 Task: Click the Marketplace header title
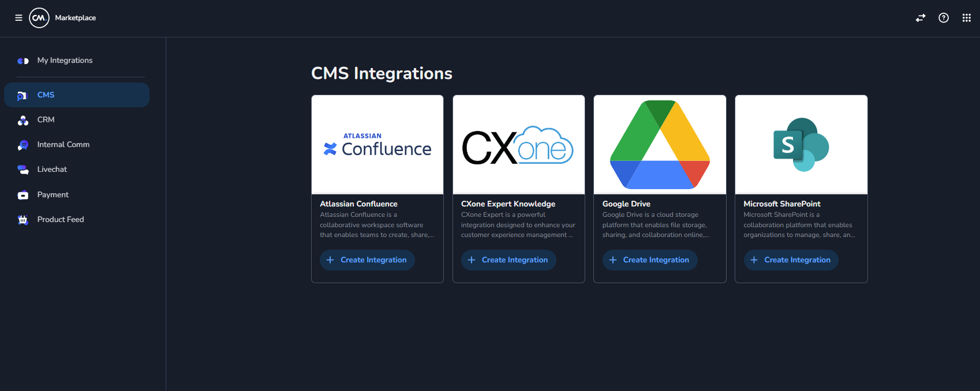76,18
